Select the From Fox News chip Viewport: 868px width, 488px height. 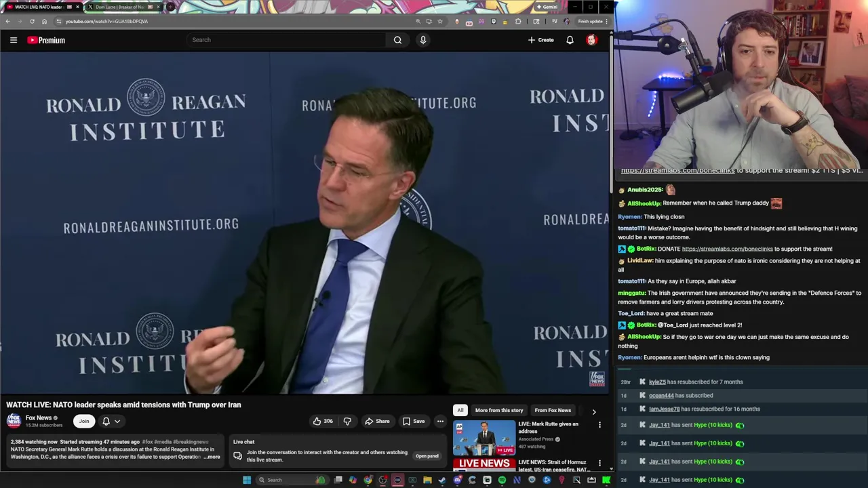(x=553, y=410)
